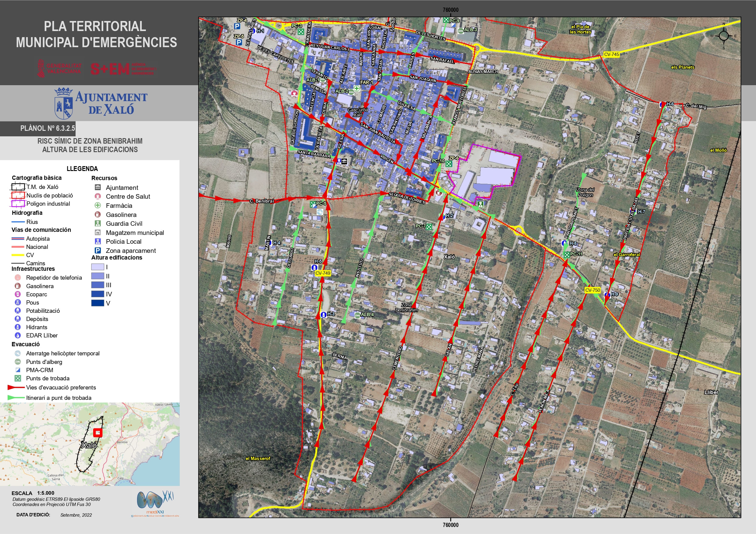The width and height of the screenshot is (756, 534).
Task: Click the compass rose on the map
Action: point(723,36)
